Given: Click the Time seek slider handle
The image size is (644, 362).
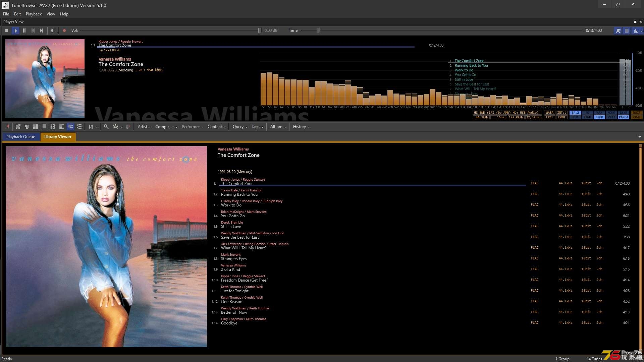Looking at the screenshot, I should click(x=318, y=31).
